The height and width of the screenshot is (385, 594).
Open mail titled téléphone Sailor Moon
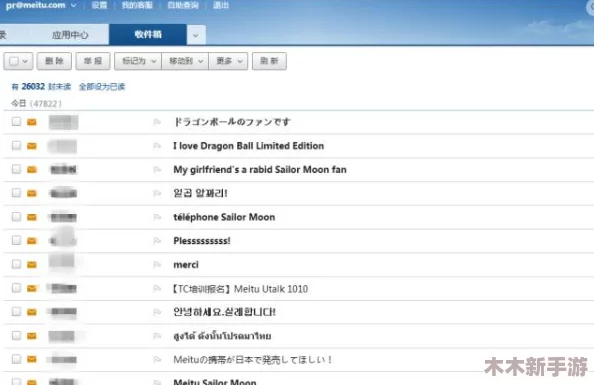[224, 217]
